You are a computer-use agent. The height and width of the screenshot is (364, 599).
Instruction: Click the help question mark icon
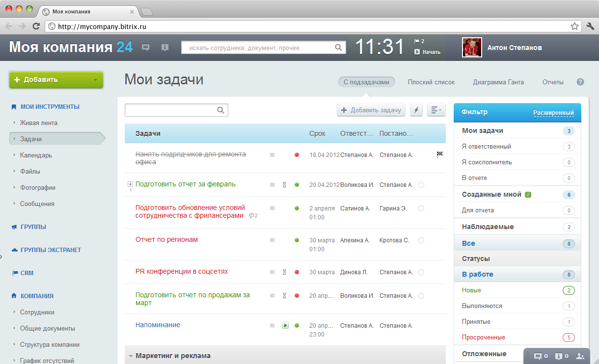580,82
